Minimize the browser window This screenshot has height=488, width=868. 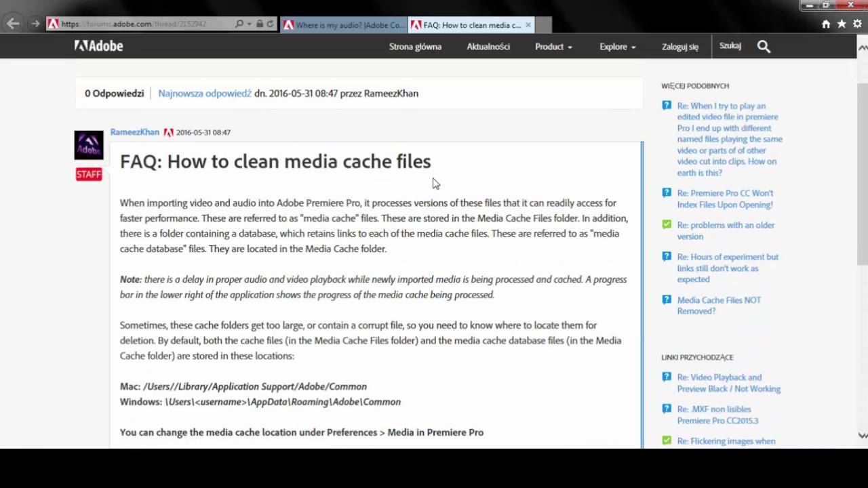click(808, 5)
